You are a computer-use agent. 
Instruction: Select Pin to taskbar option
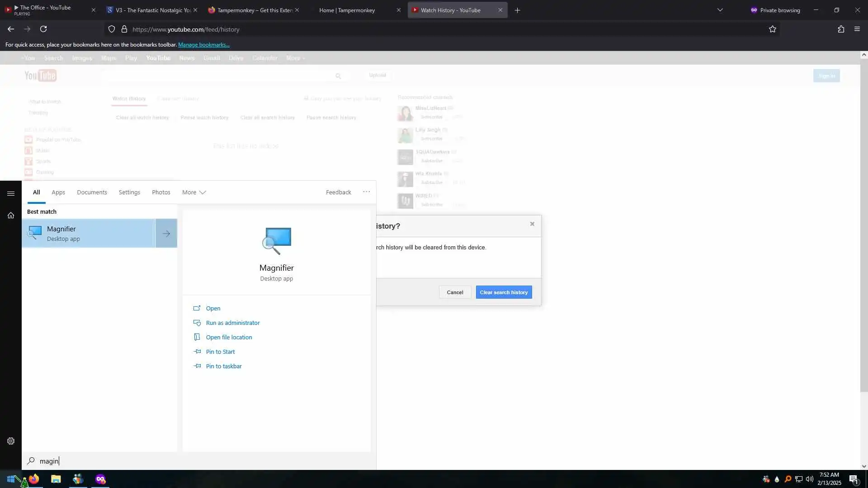point(223,366)
